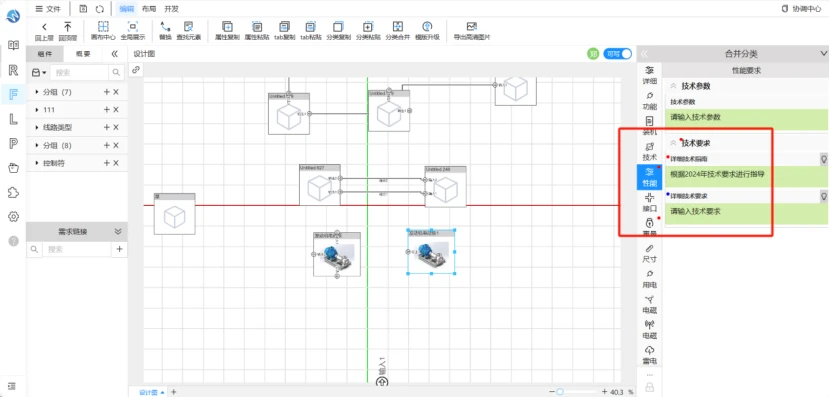829x398 pixels.
Task: Open the 用电 (Power usage) property tab
Action: tap(649, 279)
